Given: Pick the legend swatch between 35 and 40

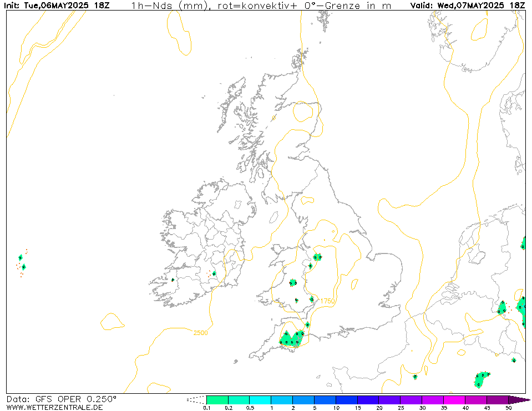Looking at the screenshot, I should 454,400.
